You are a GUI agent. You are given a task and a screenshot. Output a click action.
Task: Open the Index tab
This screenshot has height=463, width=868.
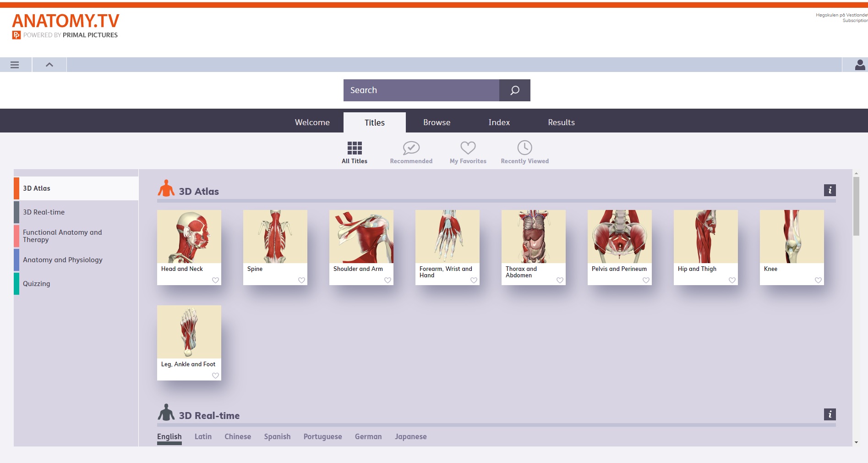(499, 122)
